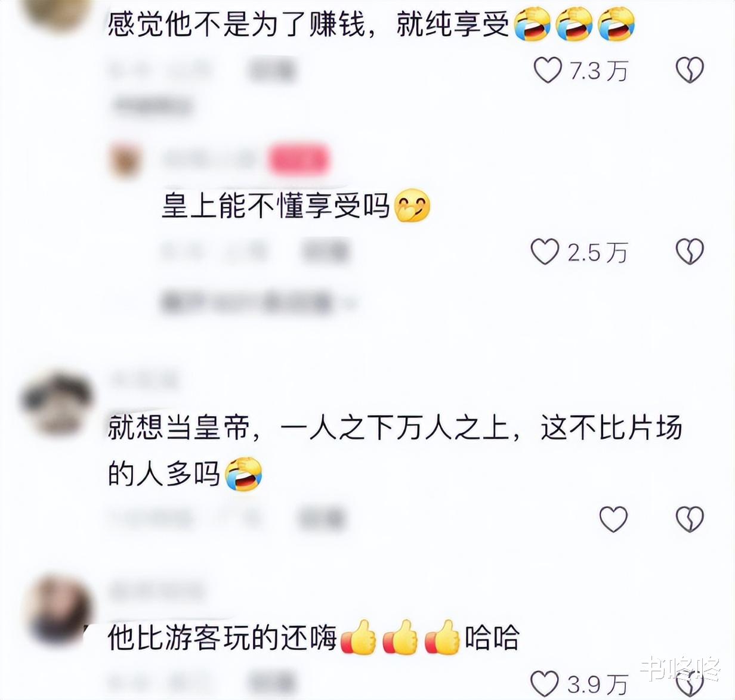Tap broken heart on '皇上能不懂享受吗' reply

pos(689,252)
